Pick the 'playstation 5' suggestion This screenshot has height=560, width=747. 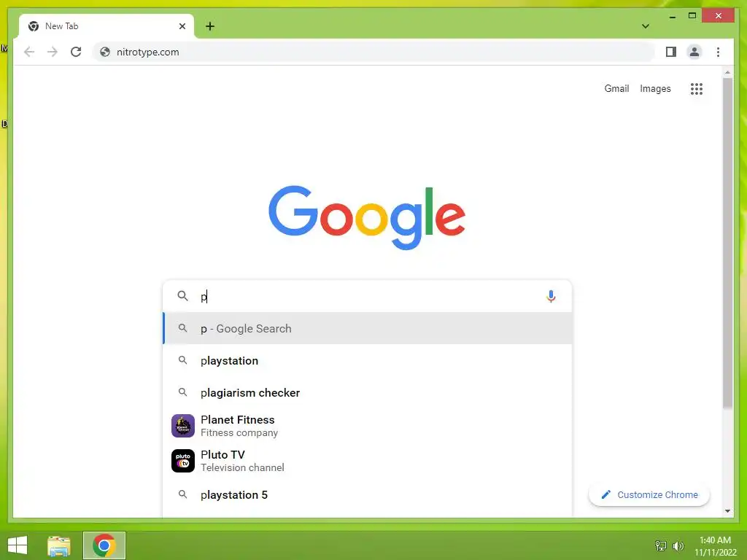pyautogui.click(x=368, y=495)
